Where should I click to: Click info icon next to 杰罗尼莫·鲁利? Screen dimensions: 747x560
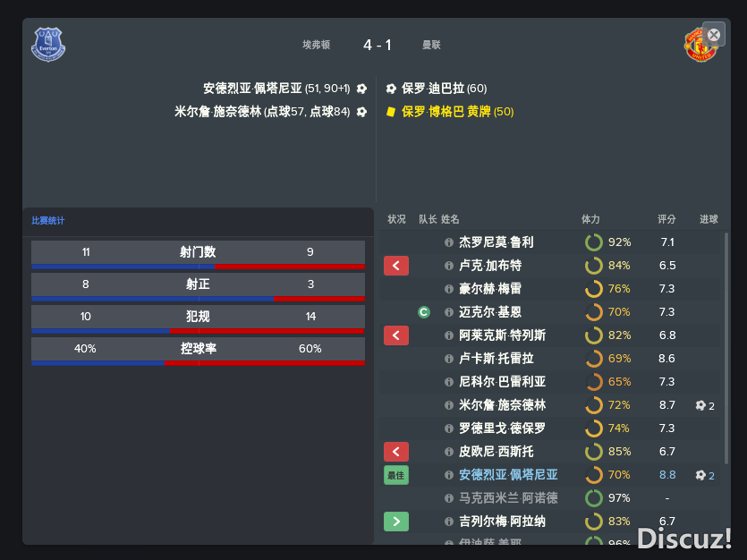[449, 242]
